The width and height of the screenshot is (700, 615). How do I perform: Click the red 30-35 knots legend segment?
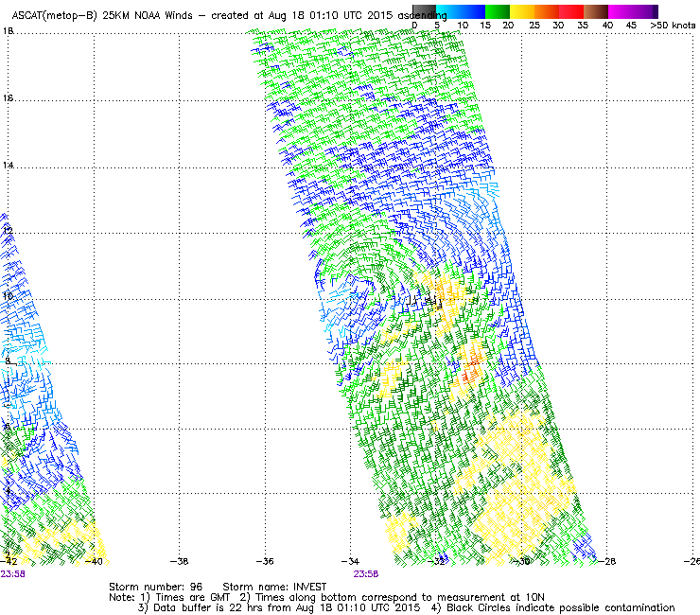point(571,11)
